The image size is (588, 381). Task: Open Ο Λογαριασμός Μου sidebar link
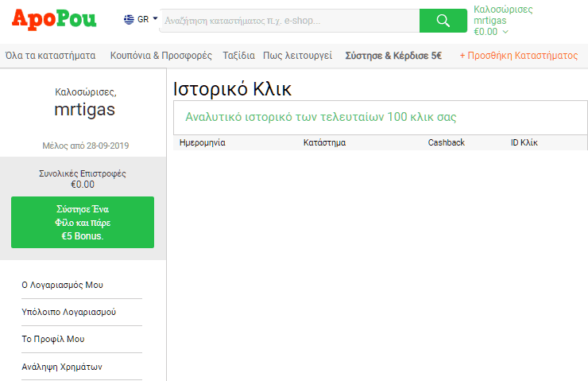pyautogui.click(x=62, y=285)
